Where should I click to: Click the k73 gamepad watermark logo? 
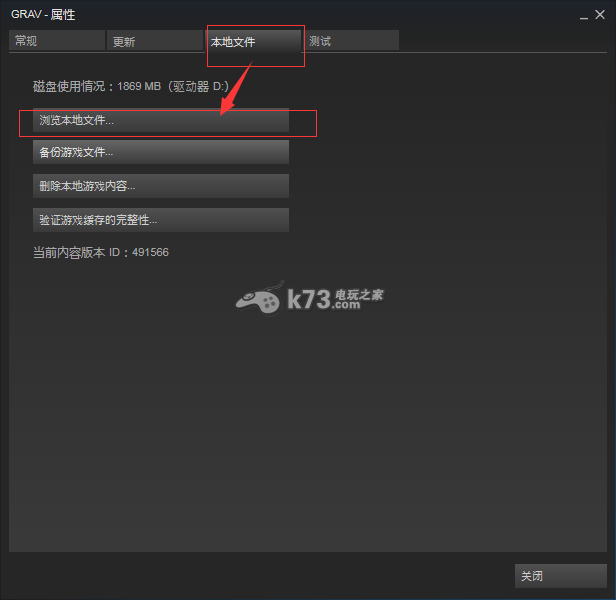coord(259,299)
